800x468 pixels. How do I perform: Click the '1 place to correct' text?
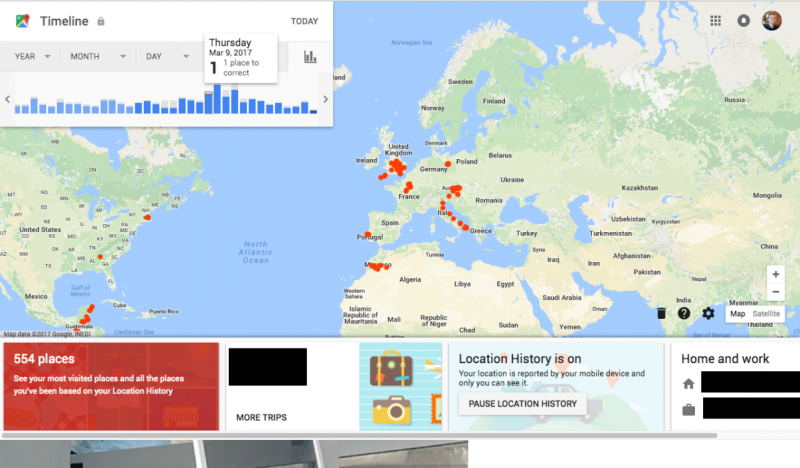click(x=241, y=68)
